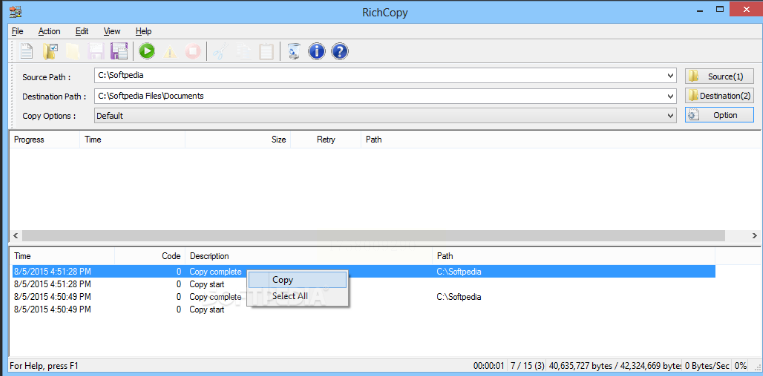Open the Action menu
Image resolution: width=763 pixels, height=376 pixels.
(x=49, y=31)
